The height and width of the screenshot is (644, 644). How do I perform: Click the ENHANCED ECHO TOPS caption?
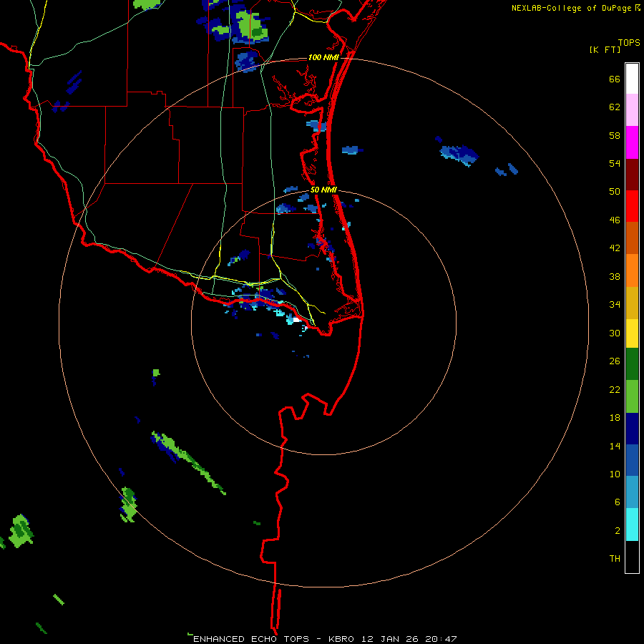(x=251, y=639)
